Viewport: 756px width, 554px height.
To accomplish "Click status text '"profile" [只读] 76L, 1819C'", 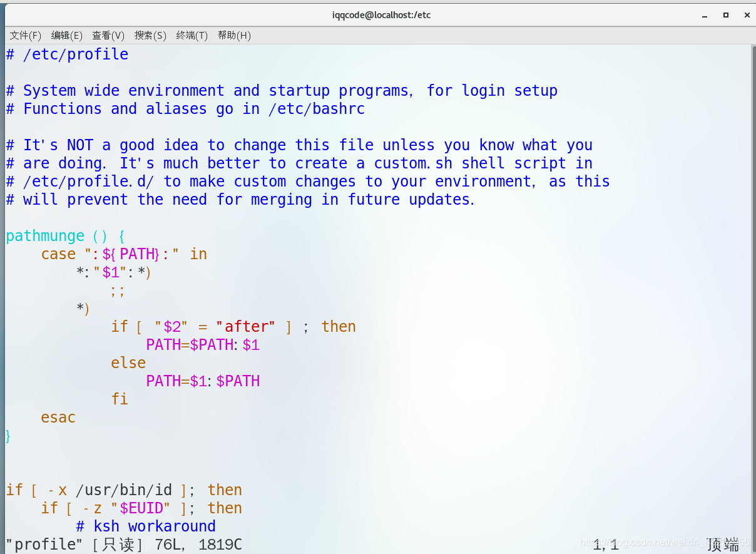I will click(124, 545).
